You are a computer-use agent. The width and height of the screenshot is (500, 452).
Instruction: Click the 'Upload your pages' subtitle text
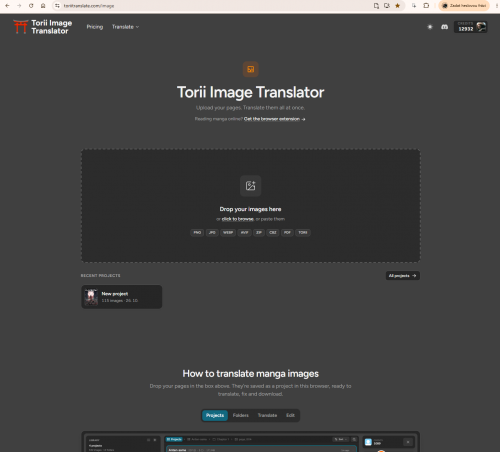coord(250,108)
